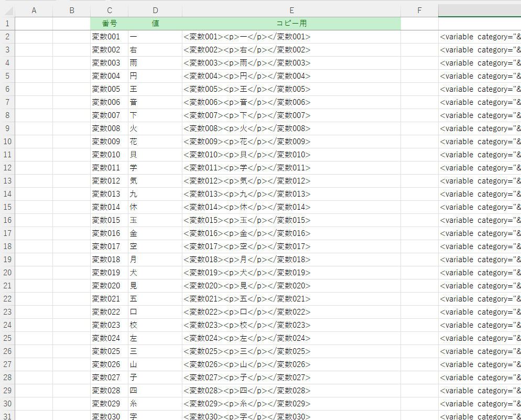Select cell containing 変数026

[110, 364]
